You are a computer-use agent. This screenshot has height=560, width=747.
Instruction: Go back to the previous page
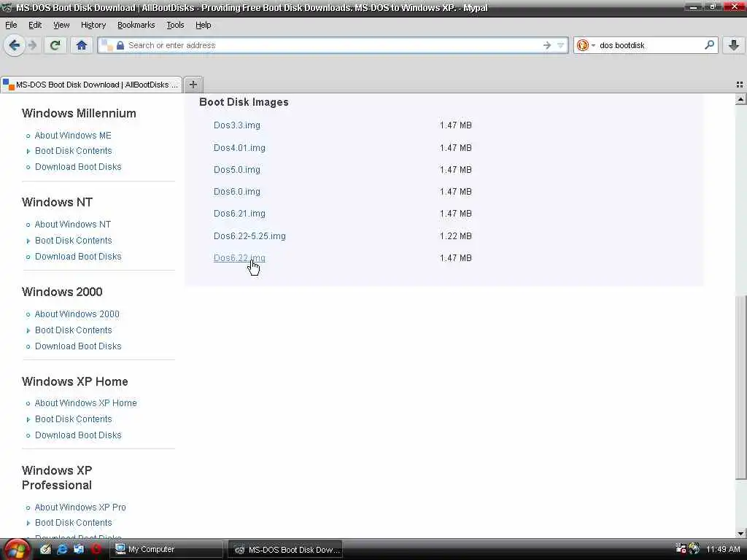pos(15,45)
